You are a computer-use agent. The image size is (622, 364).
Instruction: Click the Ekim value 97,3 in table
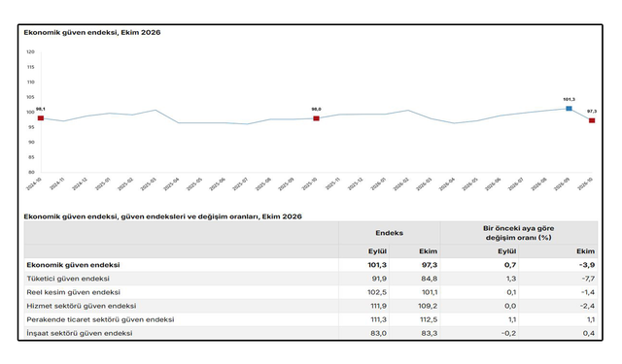coord(430,265)
